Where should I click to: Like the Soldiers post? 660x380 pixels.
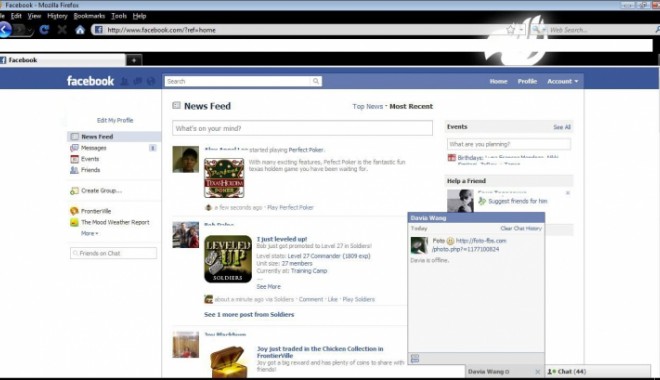coord(333,299)
